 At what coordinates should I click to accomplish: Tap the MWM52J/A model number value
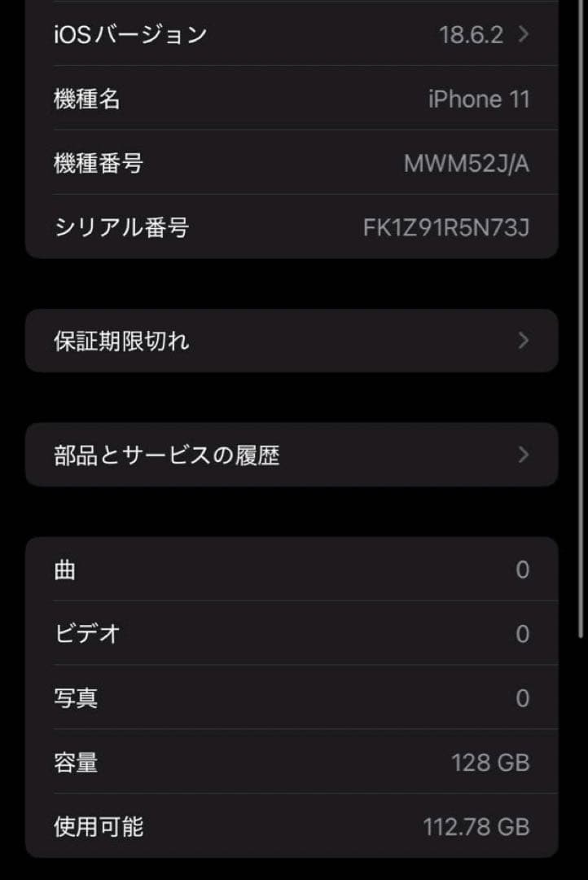point(467,164)
